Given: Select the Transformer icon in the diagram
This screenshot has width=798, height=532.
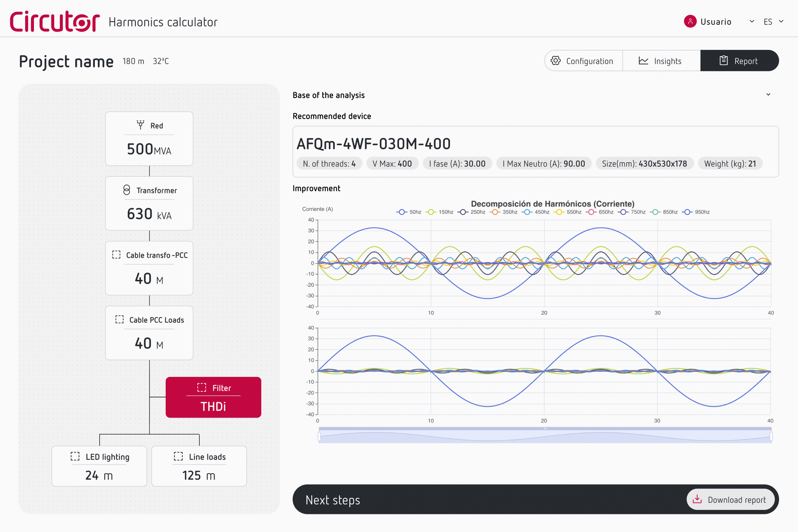Looking at the screenshot, I should (x=126, y=190).
